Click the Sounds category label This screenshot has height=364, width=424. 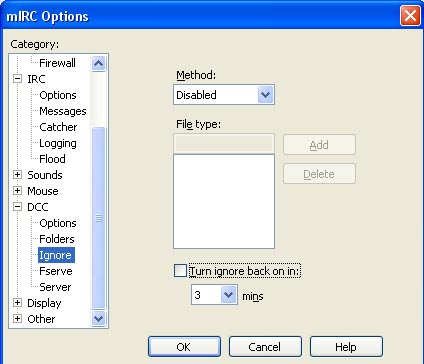[45, 175]
